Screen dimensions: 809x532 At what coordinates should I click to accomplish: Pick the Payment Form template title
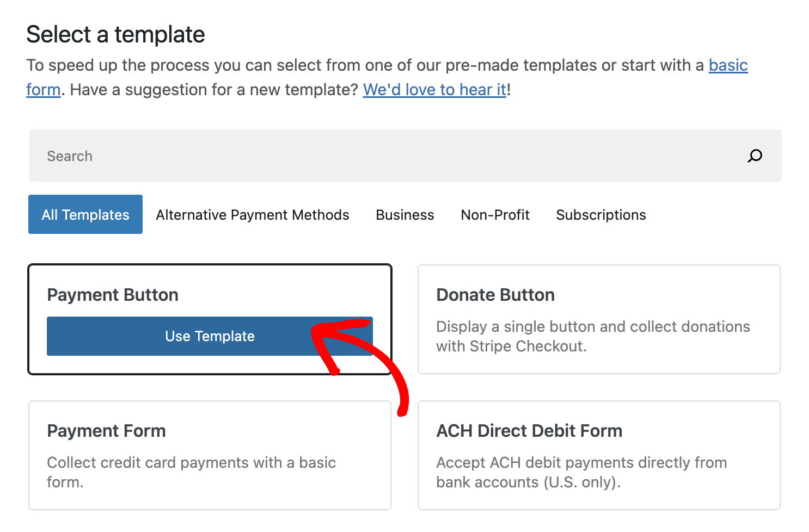click(x=106, y=431)
